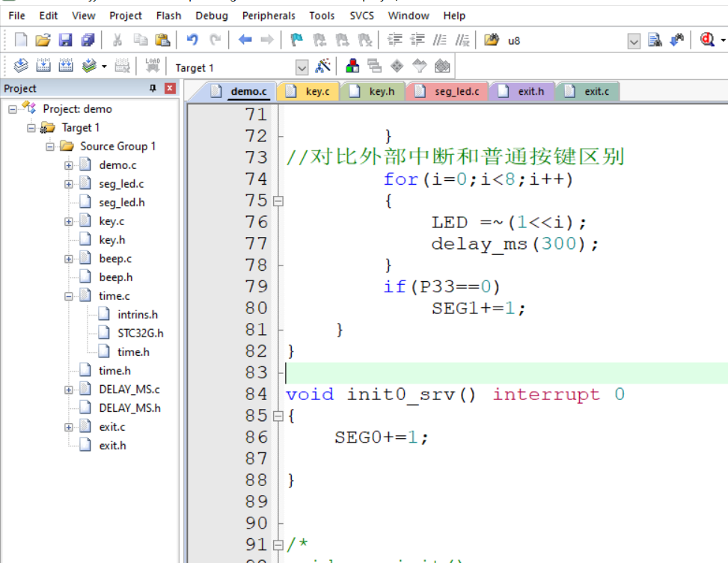This screenshot has height=563, width=728.
Task: Save all files icon
Action: [x=88, y=40]
